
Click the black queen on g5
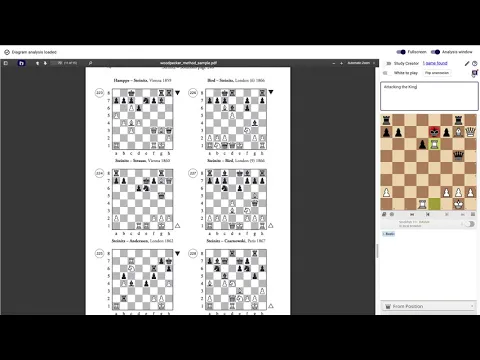point(458,156)
